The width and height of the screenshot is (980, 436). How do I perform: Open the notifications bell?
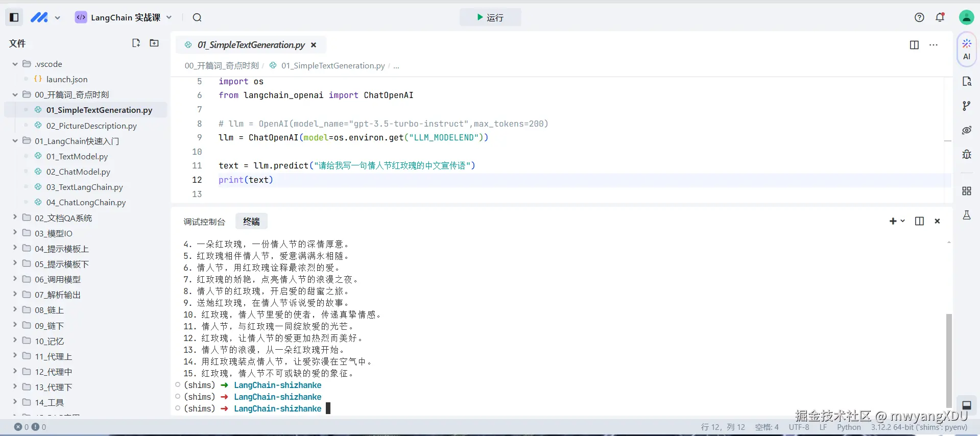pyautogui.click(x=940, y=17)
